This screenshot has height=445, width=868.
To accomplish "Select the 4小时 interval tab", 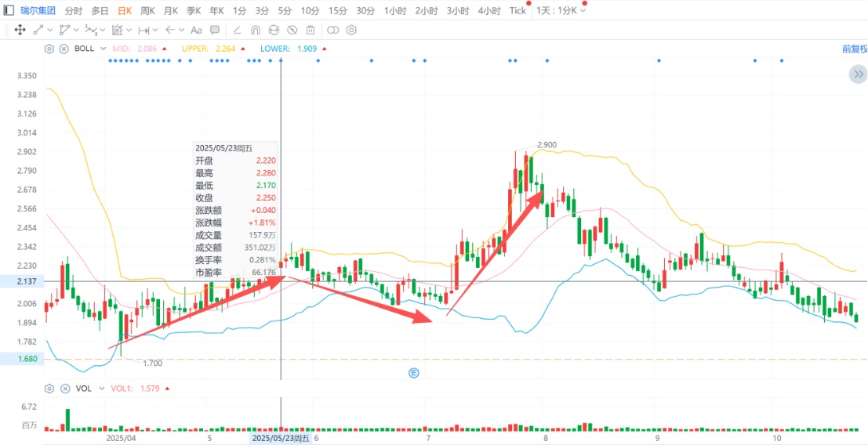I will (489, 10).
